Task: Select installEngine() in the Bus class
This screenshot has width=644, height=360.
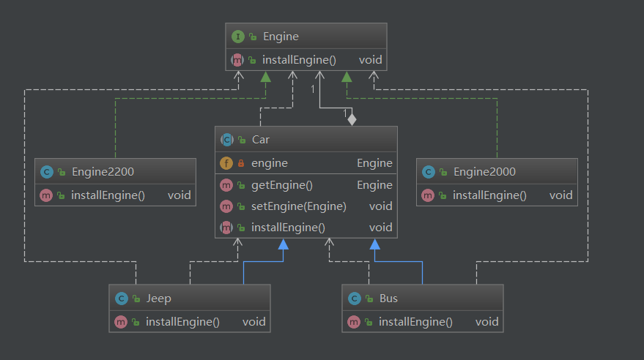Action: 415,321
